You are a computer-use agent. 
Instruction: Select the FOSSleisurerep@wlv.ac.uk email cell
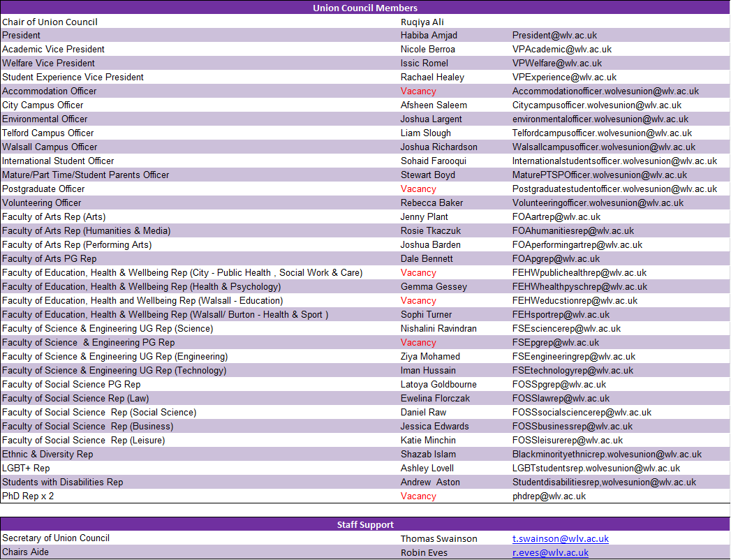[x=568, y=441]
